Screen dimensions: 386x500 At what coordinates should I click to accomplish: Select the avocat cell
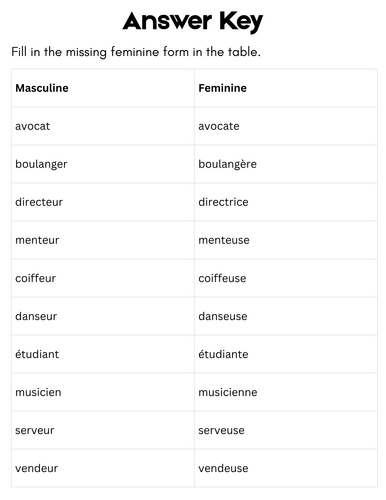click(103, 126)
